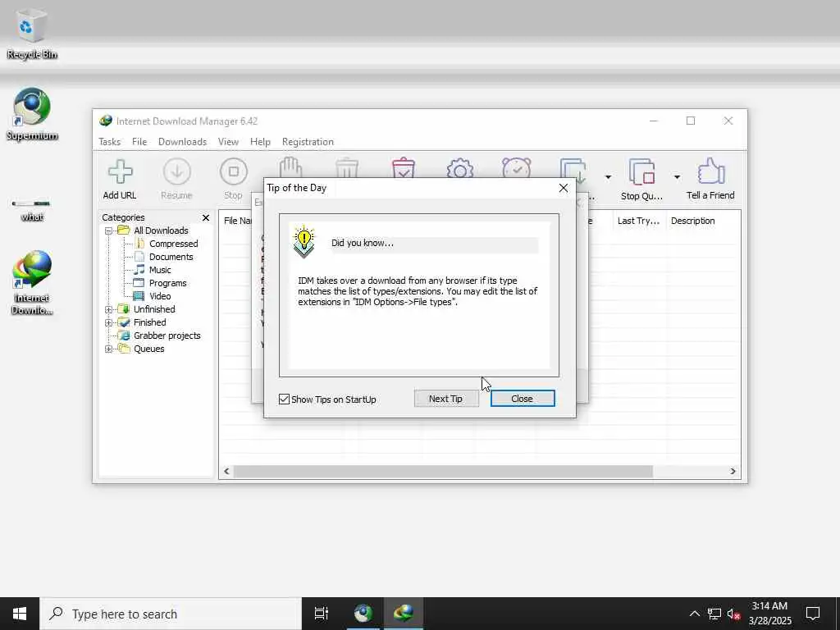Expand the Queues category node
Screen dimensions: 840x630
(x=108, y=349)
